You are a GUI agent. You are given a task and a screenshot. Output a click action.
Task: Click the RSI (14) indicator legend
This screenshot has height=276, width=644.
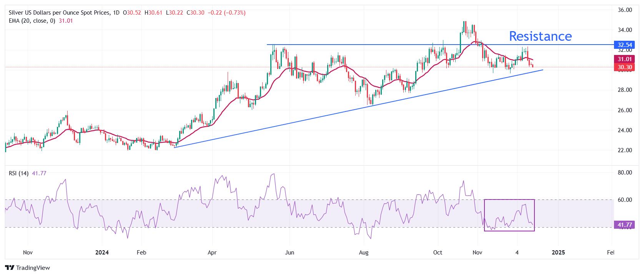[x=18, y=173]
